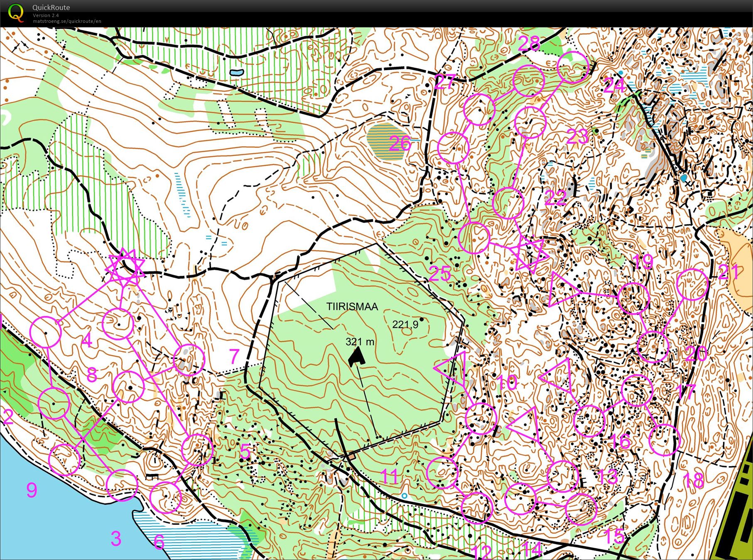Click the TIIRISMAA map label
Image resolution: width=753 pixels, height=560 pixels.
click(x=352, y=307)
